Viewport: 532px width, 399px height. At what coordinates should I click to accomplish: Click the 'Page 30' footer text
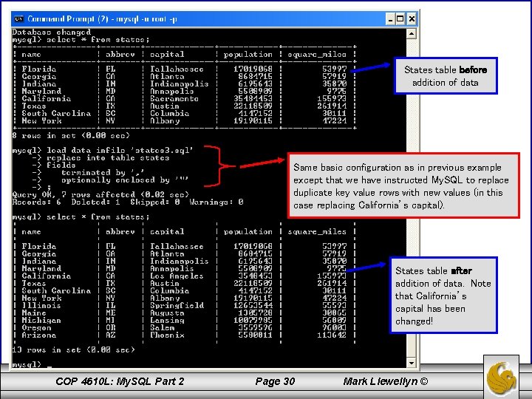pyautogui.click(x=275, y=382)
